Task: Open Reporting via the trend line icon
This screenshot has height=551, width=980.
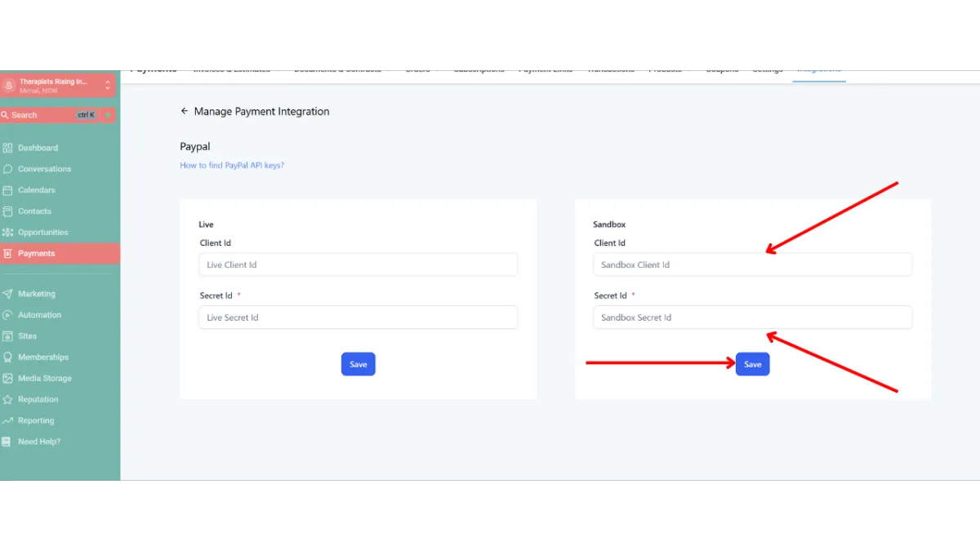Action: pyautogui.click(x=7, y=421)
